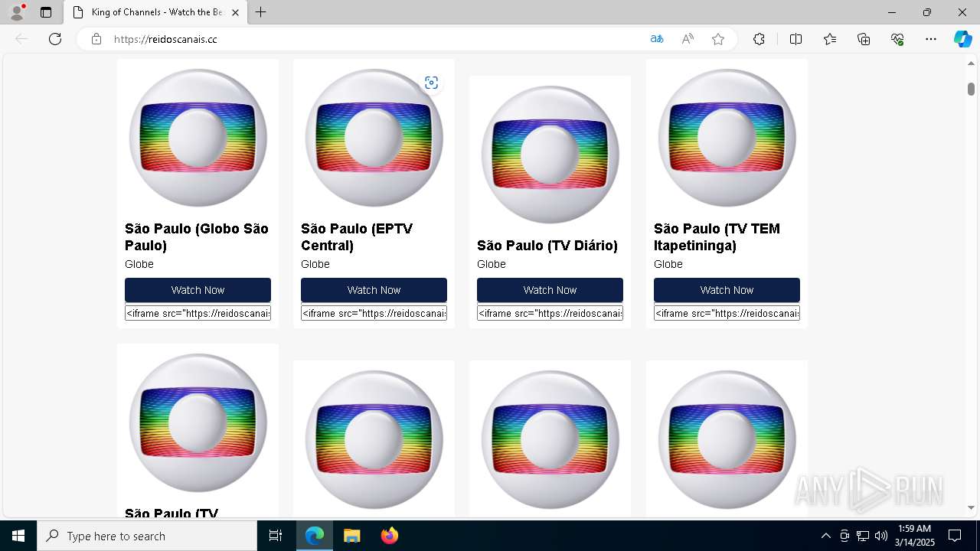The image size is (980, 551).
Task: View site information lock icon
Action: 96,39
